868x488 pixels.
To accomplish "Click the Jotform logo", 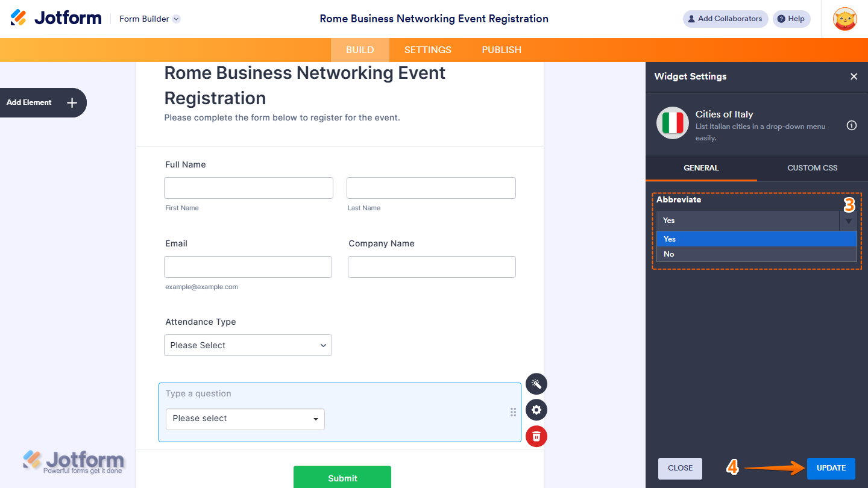I will tap(56, 18).
